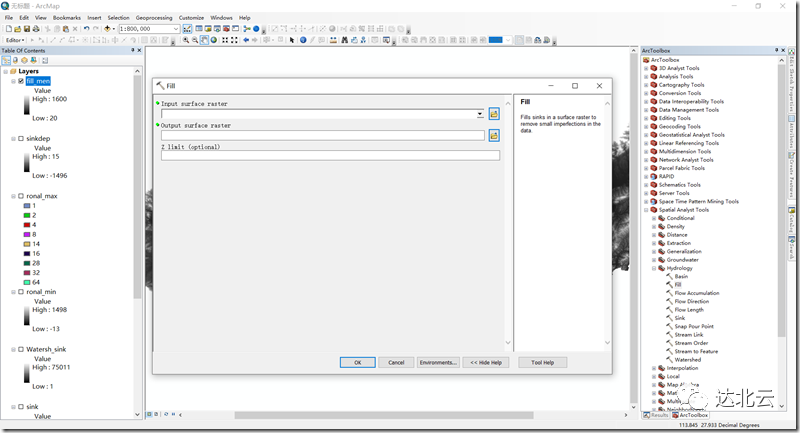Viewport: 800px width, 433px height.
Task: Switch to List By Source view
Action: [15, 60]
